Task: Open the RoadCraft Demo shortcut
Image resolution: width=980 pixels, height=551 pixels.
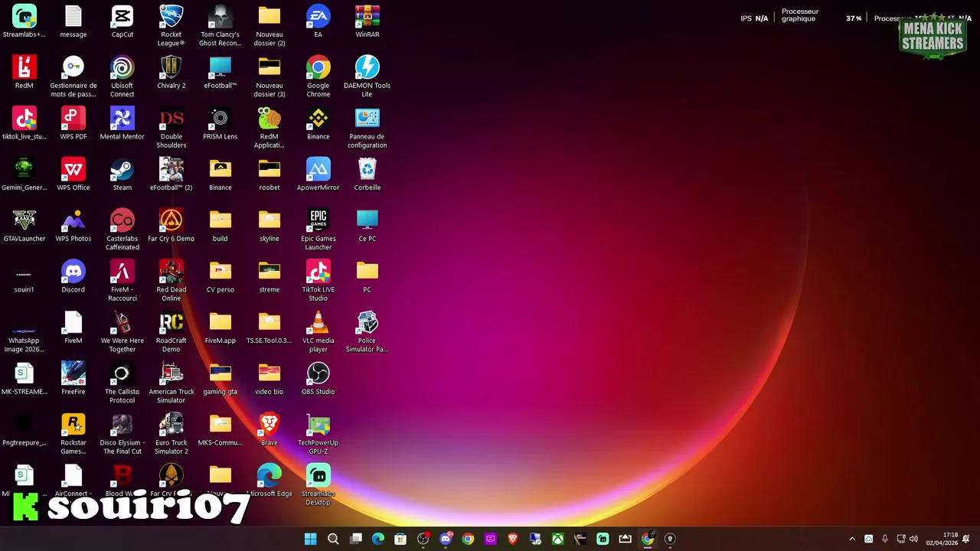Action: pyautogui.click(x=171, y=332)
